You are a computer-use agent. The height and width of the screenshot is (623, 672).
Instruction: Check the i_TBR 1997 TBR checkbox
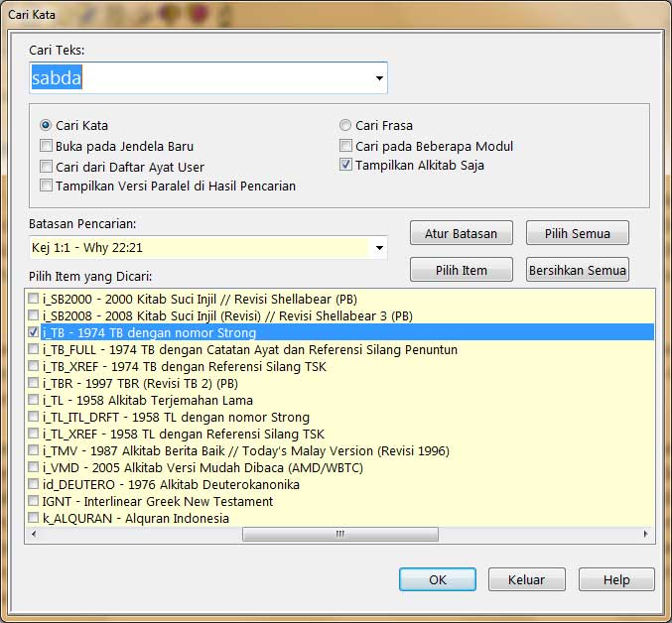[33, 382]
